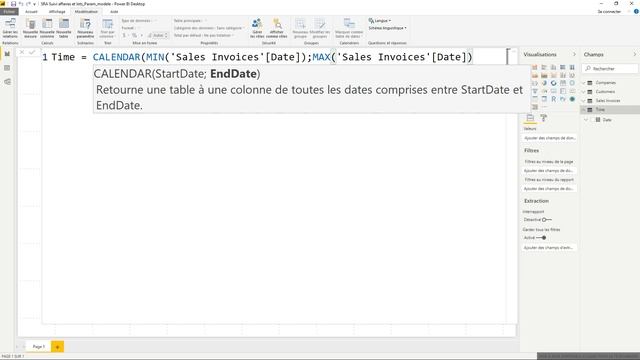The image size is (640, 360).
Task: Open the Gérer les relations tool
Action: click(x=10, y=28)
